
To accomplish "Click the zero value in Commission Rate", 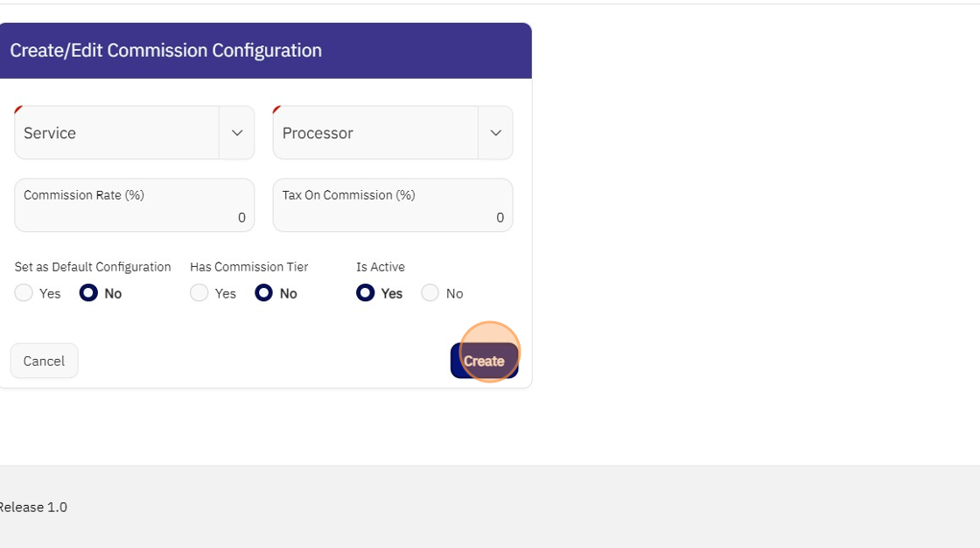I will tap(241, 218).
